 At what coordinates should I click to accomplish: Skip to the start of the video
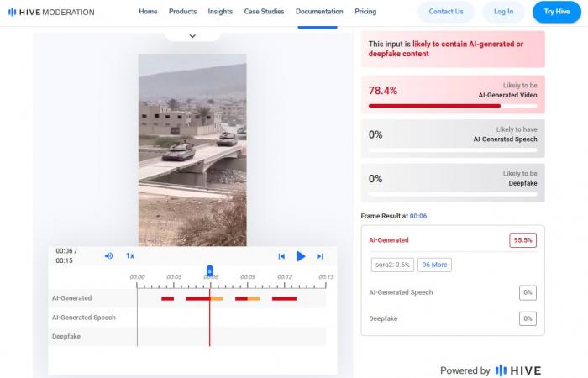coord(281,256)
